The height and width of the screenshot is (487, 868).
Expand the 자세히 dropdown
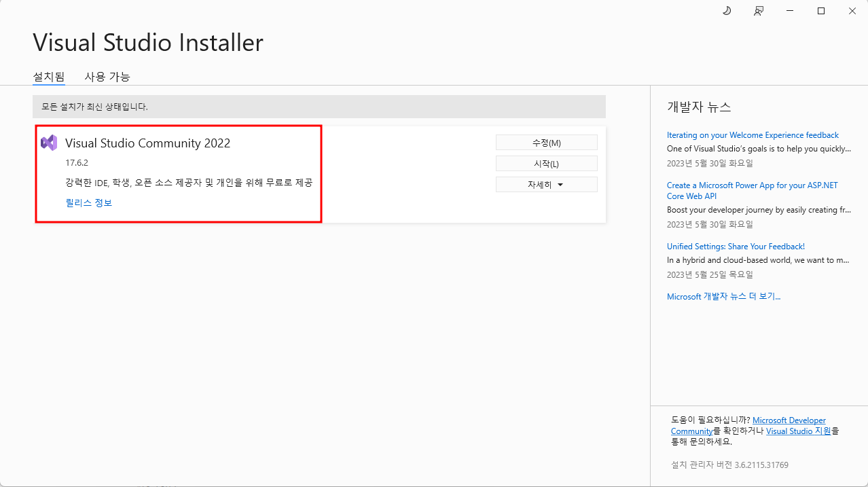coord(547,185)
